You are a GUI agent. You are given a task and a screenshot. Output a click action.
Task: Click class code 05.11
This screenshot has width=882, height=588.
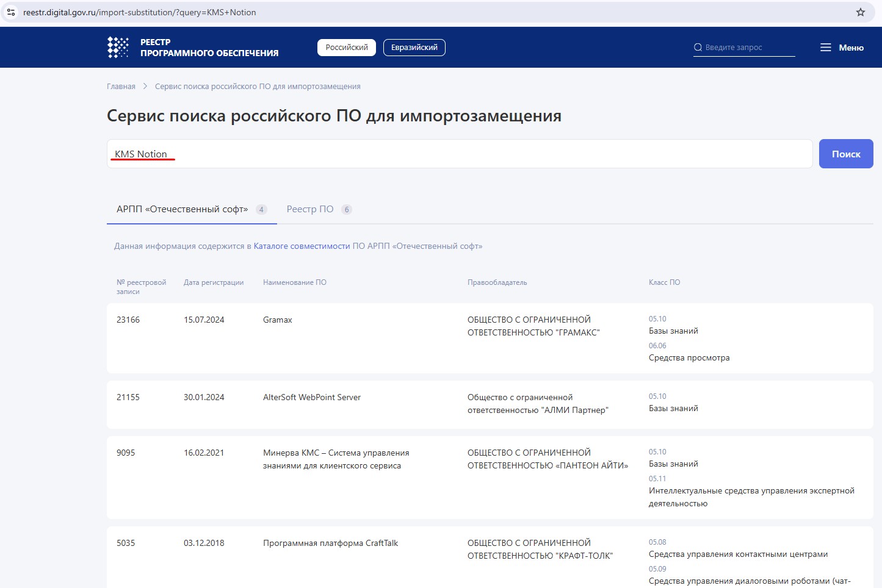coord(657,479)
